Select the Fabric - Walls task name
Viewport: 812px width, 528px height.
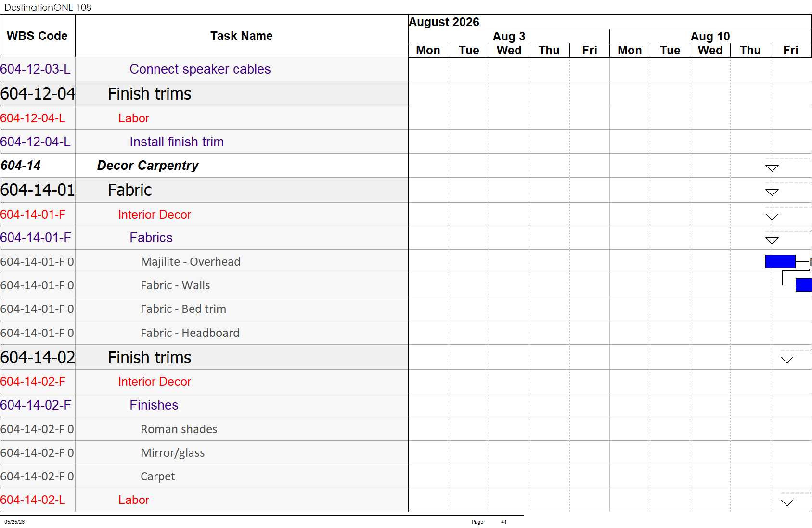click(x=175, y=285)
